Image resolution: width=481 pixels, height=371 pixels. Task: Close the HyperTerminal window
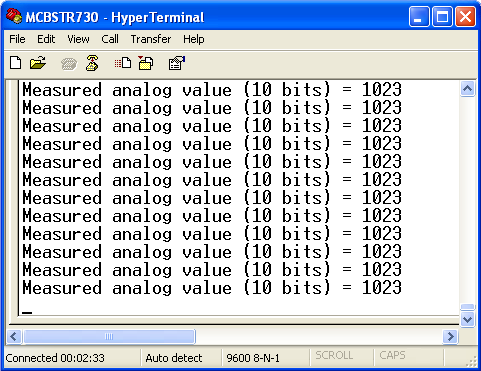[465, 17]
